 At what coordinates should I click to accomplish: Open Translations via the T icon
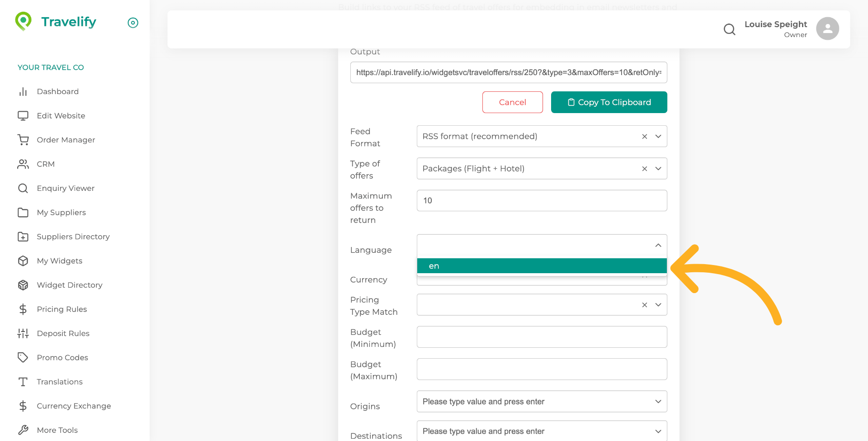[23, 382]
